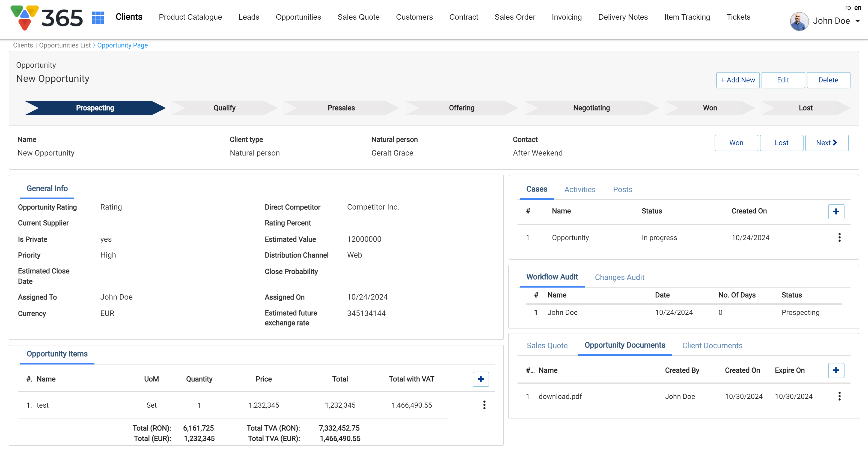Switch to Activities tab
Screen dimensions: 868x454
pyautogui.click(x=579, y=189)
